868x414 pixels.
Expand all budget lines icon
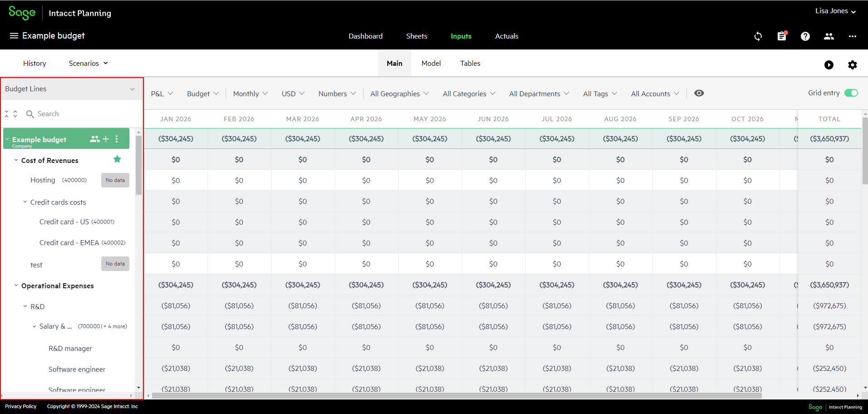click(15, 114)
